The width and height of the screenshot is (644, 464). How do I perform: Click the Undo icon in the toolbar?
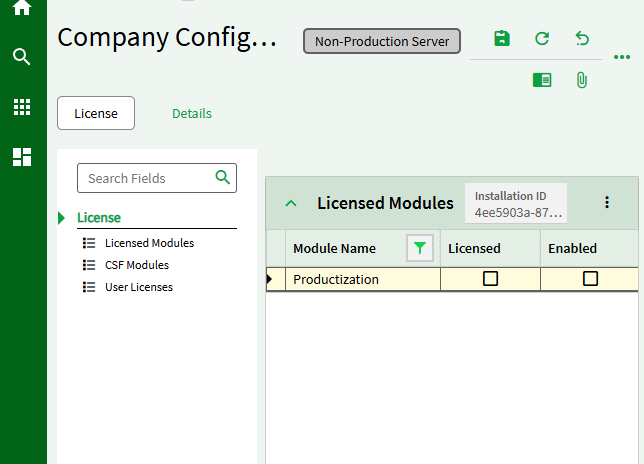(x=582, y=39)
